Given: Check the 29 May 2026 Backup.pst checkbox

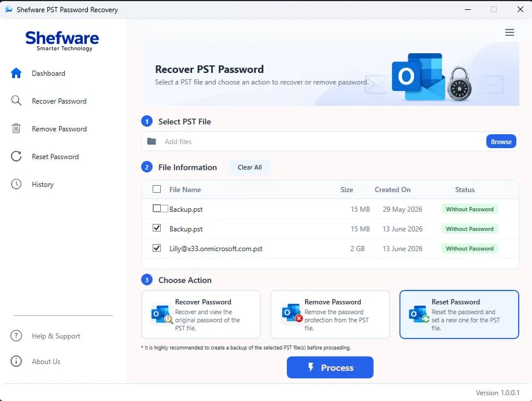Looking at the screenshot, I should [156, 208].
